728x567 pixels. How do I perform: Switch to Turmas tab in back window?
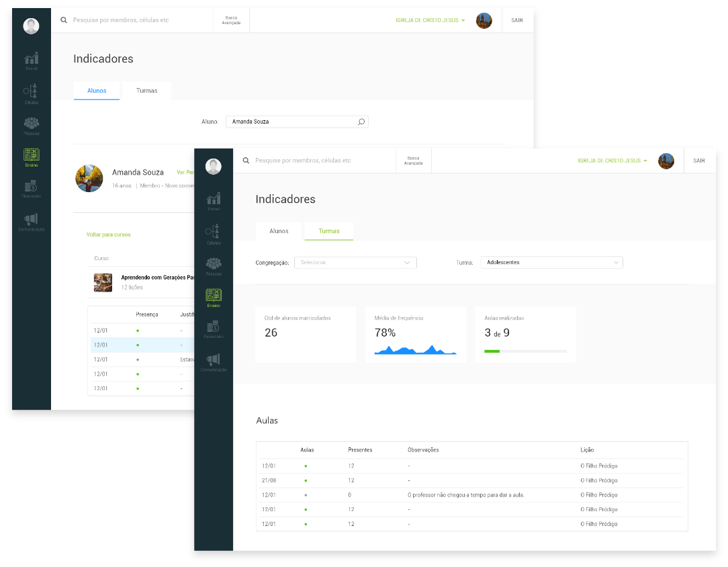click(146, 91)
